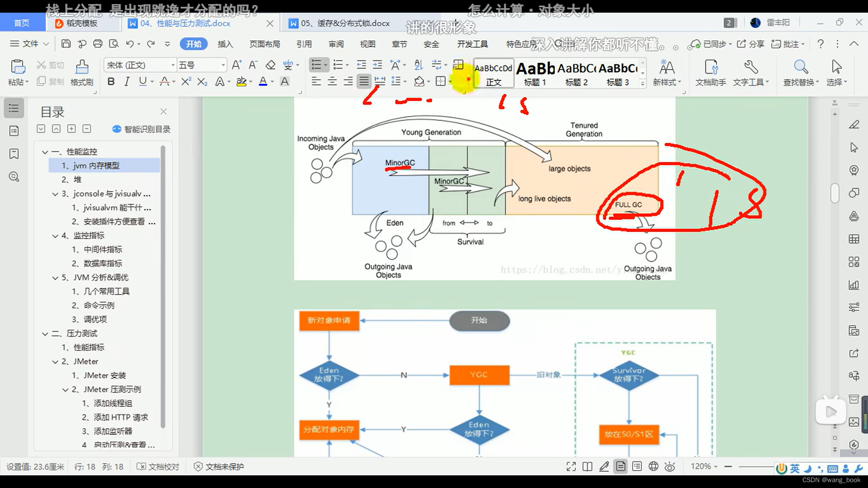This screenshot has width=868, height=488.
Task: Toggle outline panel icon in left sidebar
Action: pyautogui.click(x=14, y=108)
